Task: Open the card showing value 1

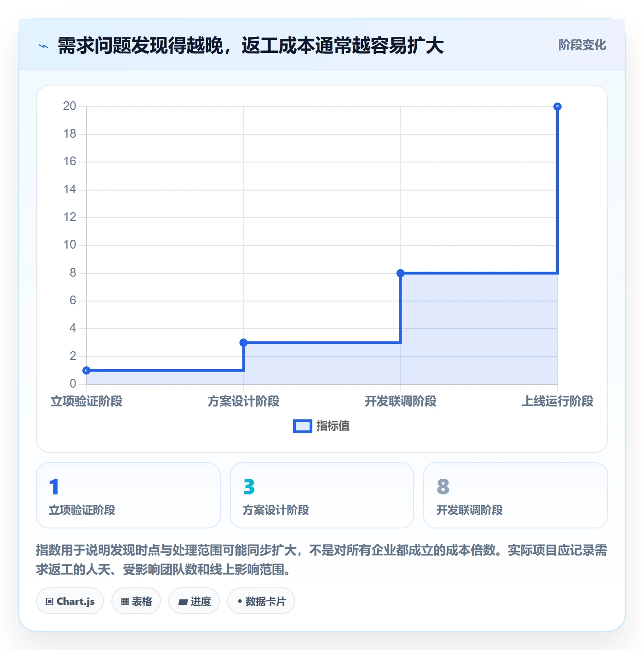Action: [x=128, y=495]
